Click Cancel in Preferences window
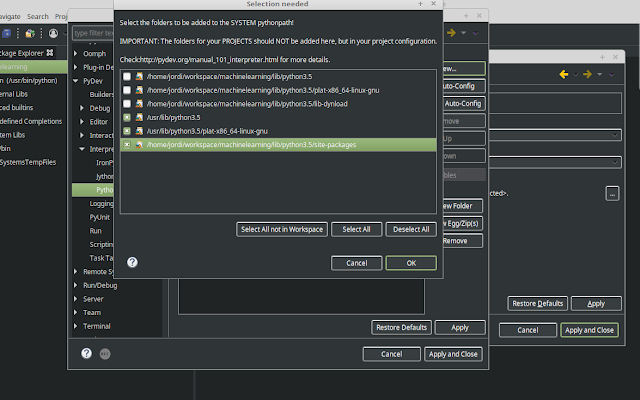 point(391,354)
